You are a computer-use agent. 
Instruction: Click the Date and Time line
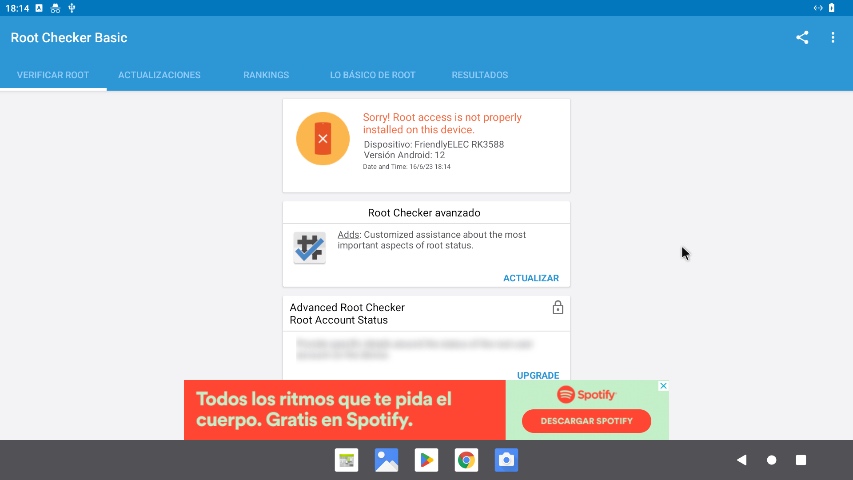(x=406, y=167)
